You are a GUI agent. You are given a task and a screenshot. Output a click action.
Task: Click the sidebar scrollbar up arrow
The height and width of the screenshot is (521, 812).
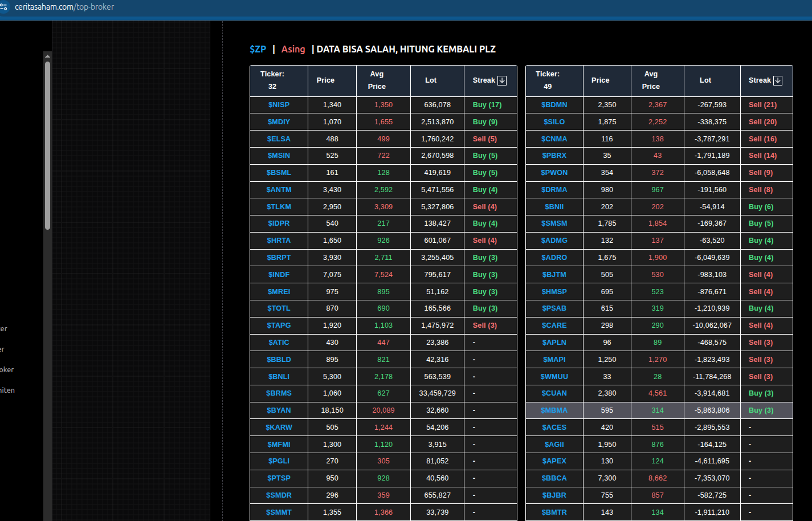(x=47, y=56)
